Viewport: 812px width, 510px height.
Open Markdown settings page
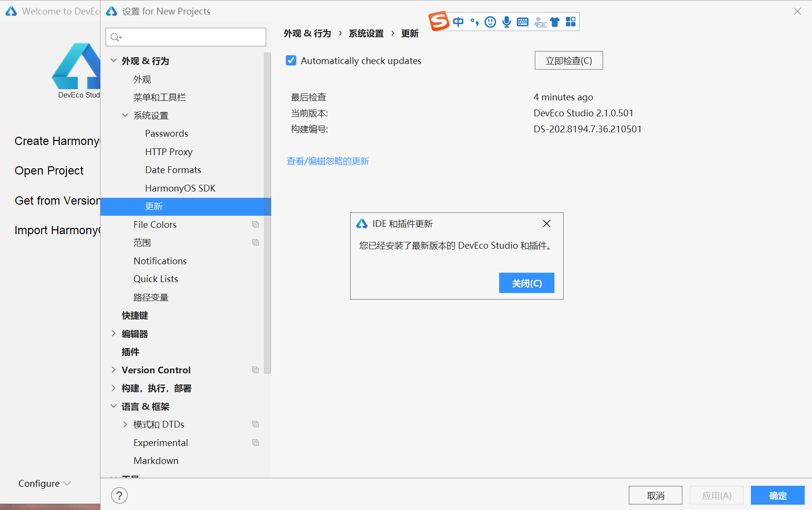click(156, 461)
